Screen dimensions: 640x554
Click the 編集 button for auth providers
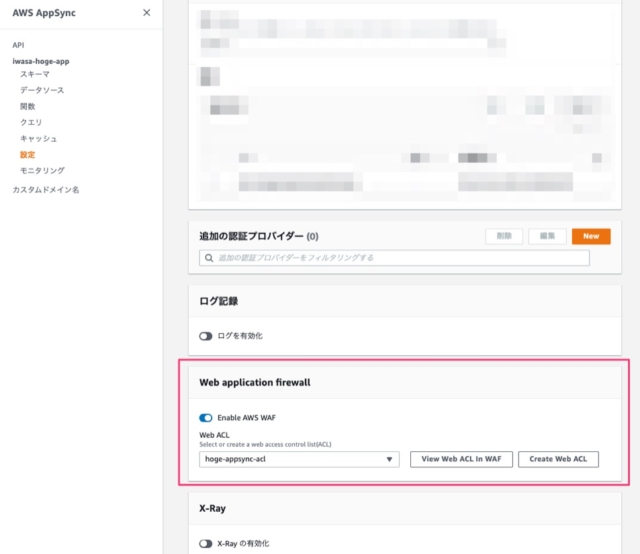coord(547,236)
